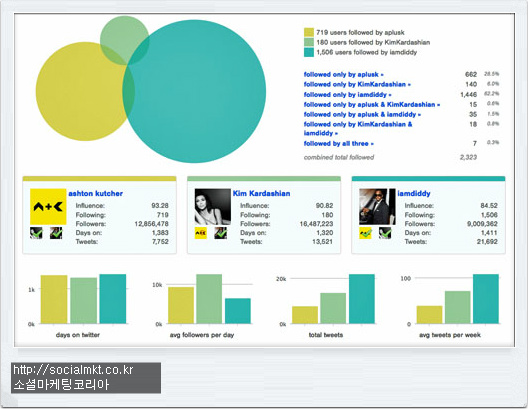Click the 'total tweets' chart label
Viewport: 528px width, 409px height.
pos(326,335)
